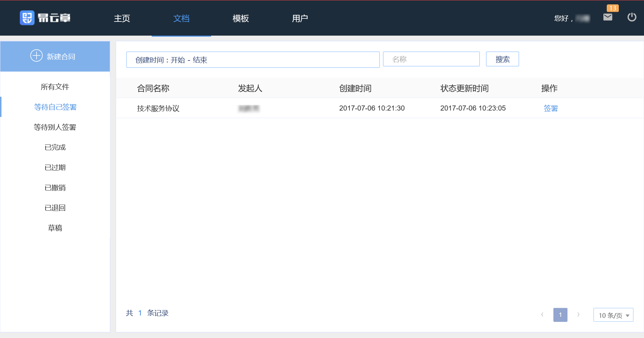This screenshot has height=338, width=644.
Task: Open the 10 条/页 page size dropdown
Action: (613, 315)
